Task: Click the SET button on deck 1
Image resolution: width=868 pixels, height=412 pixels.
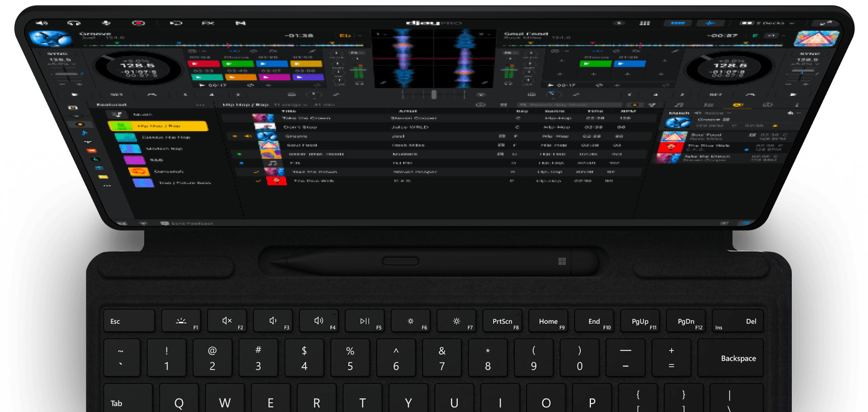Action: tap(116, 94)
